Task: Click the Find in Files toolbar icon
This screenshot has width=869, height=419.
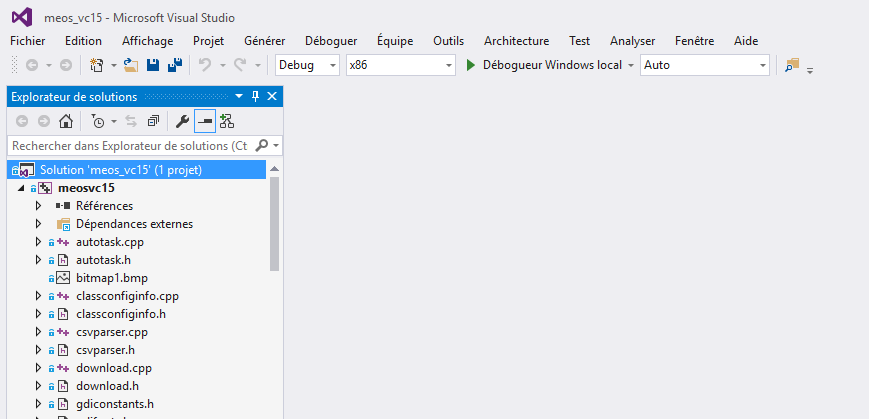Action: [793, 65]
